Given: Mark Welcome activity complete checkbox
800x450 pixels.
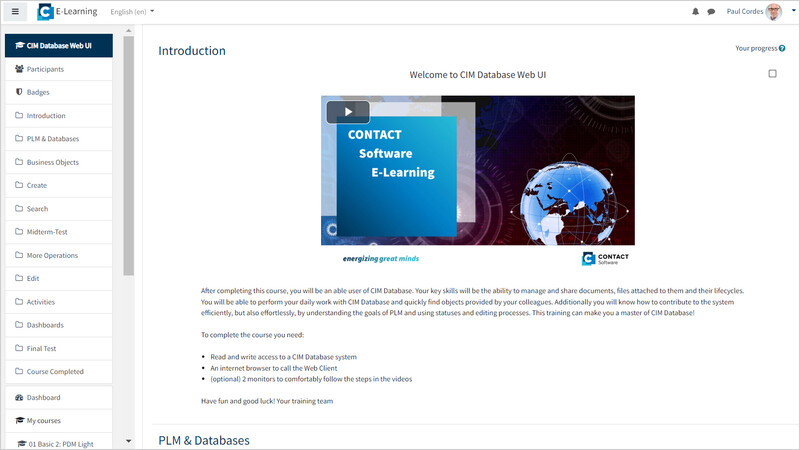Looking at the screenshot, I should pos(772,73).
